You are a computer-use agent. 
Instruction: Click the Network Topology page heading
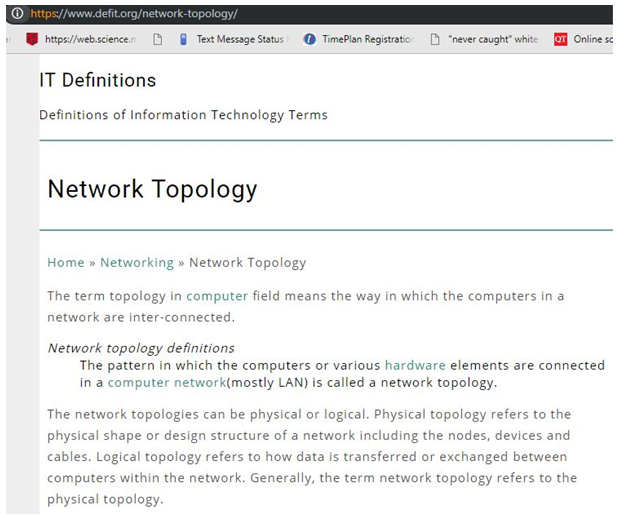click(x=152, y=189)
